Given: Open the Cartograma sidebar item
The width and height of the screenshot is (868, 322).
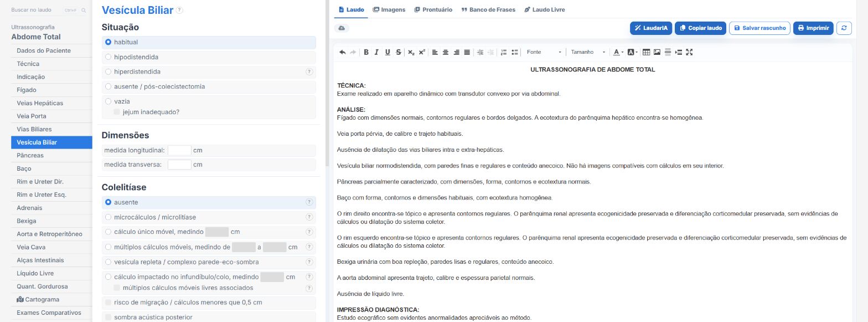Looking at the screenshot, I should tap(51, 299).
